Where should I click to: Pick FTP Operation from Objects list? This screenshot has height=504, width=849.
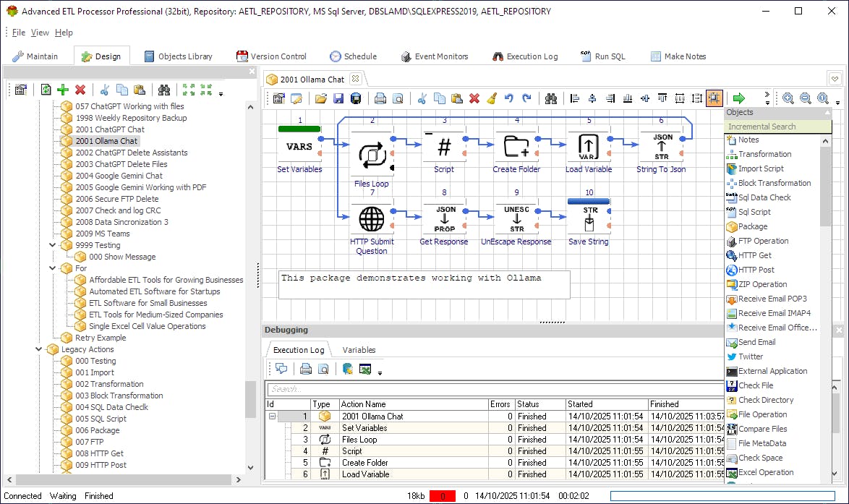click(764, 241)
